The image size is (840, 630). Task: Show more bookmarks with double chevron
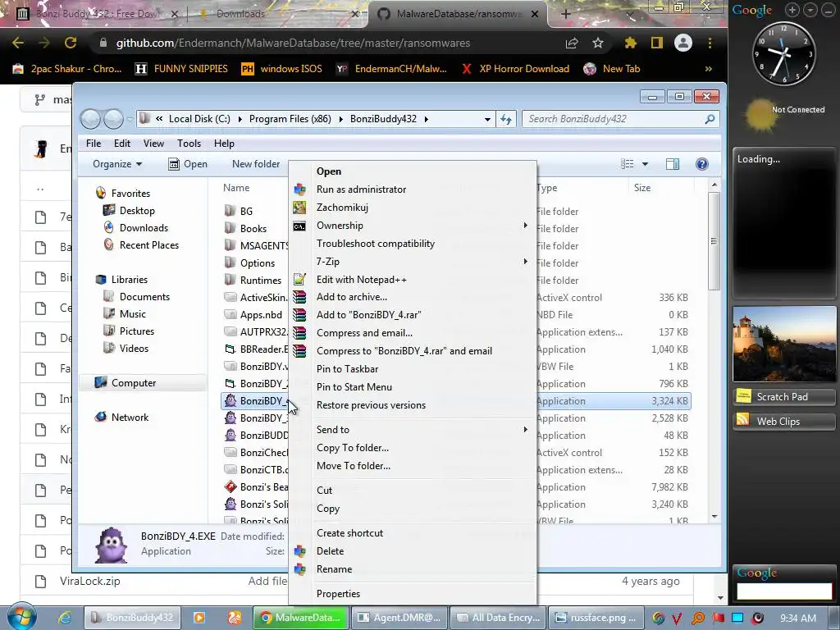(x=709, y=69)
